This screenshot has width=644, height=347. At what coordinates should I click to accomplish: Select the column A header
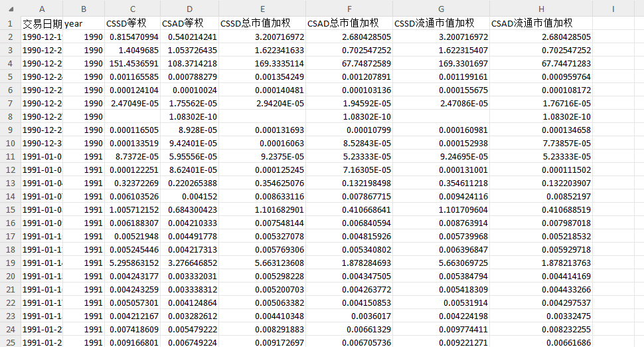[41, 9]
